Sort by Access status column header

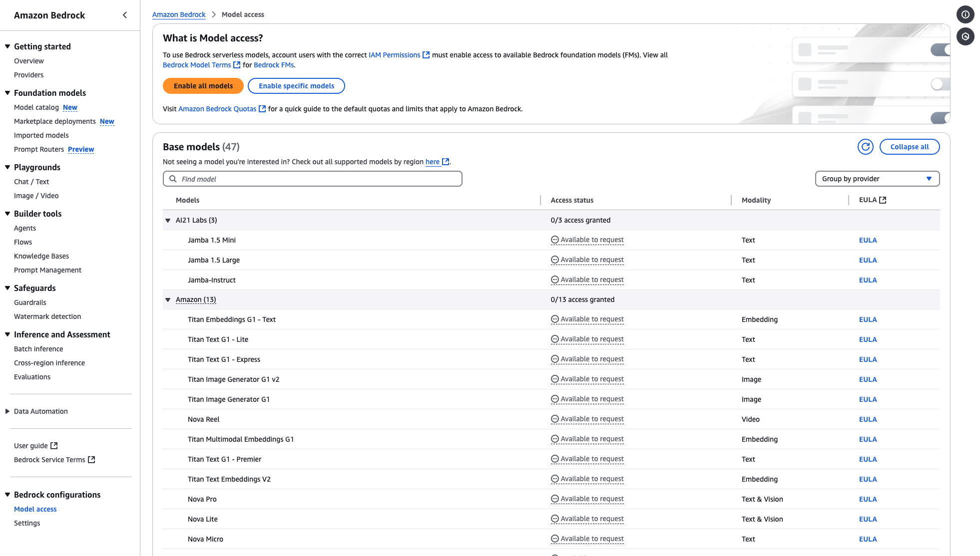(572, 200)
